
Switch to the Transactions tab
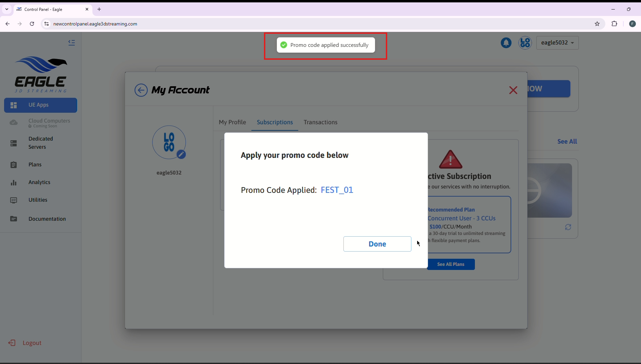[x=320, y=122]
